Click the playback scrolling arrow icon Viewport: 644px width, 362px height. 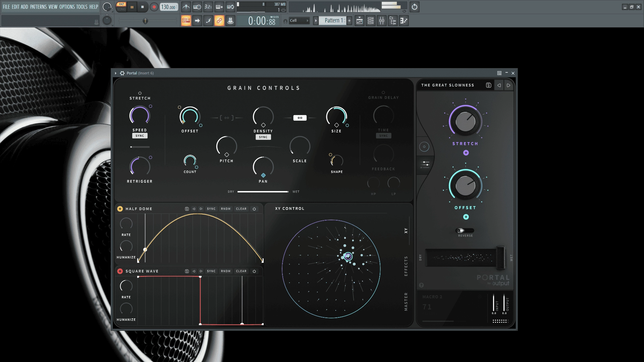pyautogui.click(x=197, y=21)
